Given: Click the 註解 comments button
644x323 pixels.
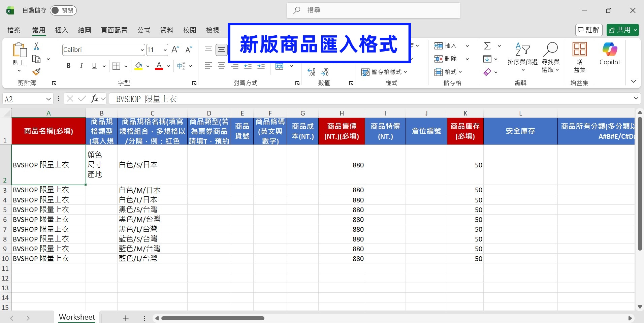Looking at the screenshot, I should point(589,30).
